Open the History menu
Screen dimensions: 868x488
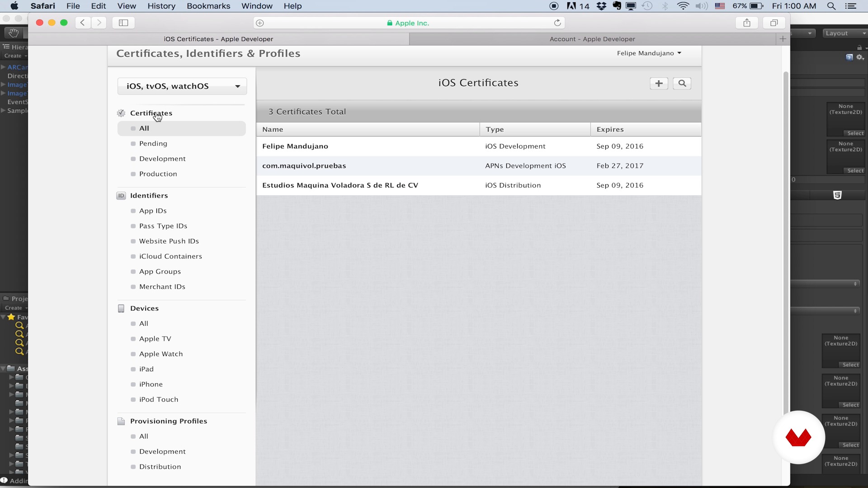pyautogui.click(x=161, y=6)
